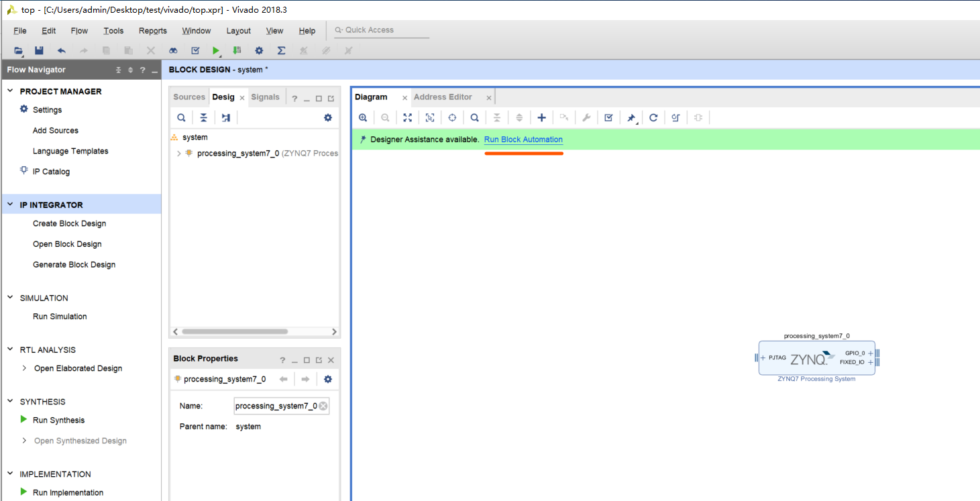The width and height of the screenshot is (980, 501).
Task: Switch to the Sources tab
Action: tap(189, 97)
